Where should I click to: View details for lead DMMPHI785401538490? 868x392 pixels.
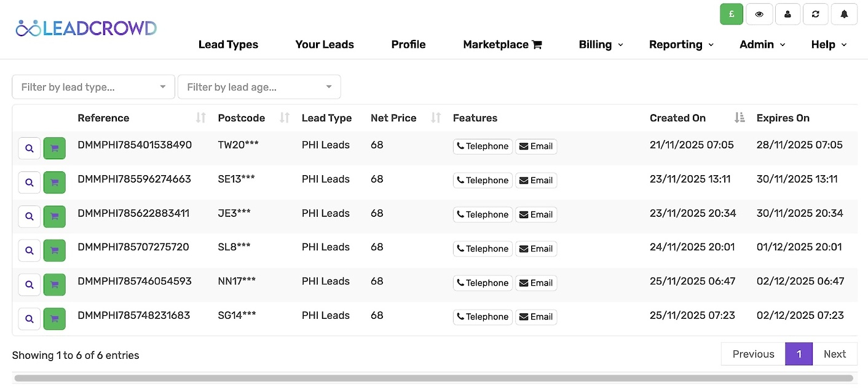pyautogui.click(x=29, y=148)
